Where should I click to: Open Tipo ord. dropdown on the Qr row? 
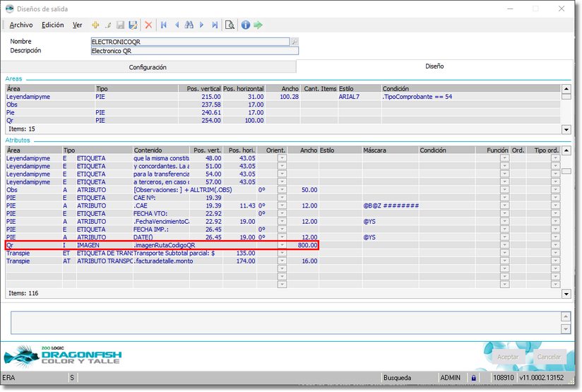(555, 245)
